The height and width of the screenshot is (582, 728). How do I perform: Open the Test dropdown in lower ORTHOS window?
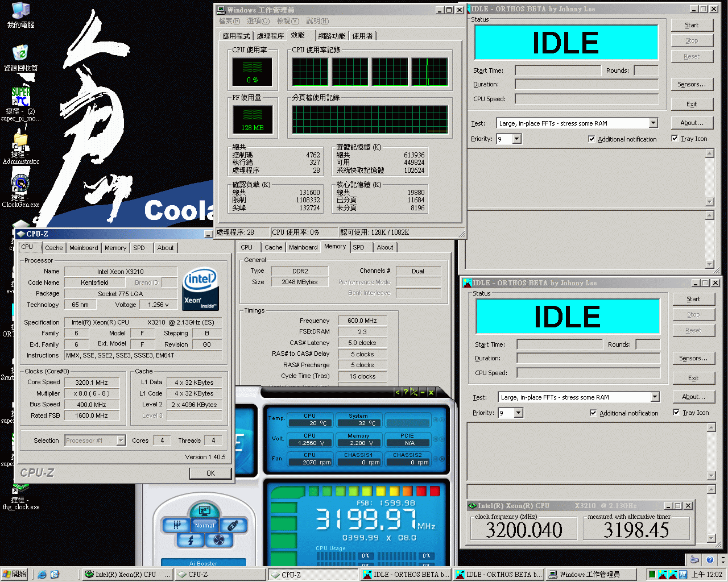(655, 397)
